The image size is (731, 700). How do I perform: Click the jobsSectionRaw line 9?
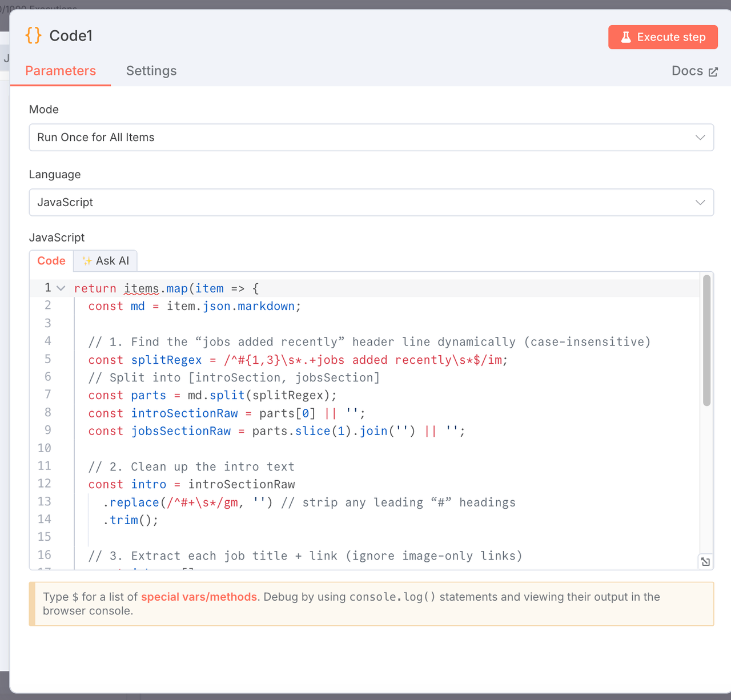tap(277, 431)
